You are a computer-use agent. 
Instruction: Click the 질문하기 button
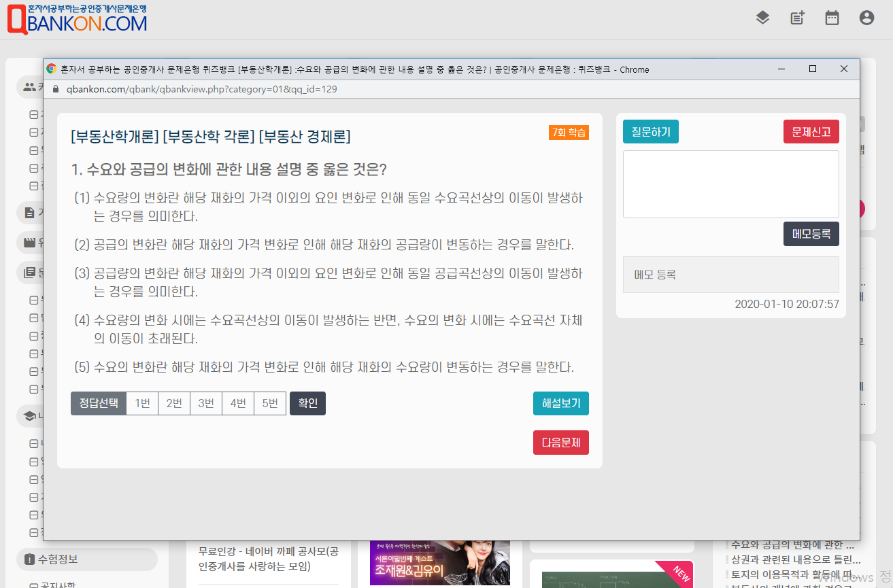(650, 132)
